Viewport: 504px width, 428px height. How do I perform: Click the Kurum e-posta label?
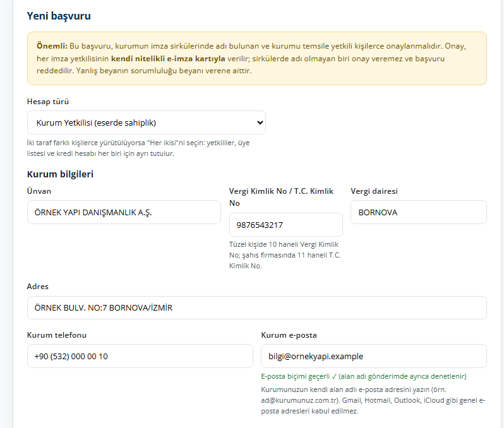[289, 335]
